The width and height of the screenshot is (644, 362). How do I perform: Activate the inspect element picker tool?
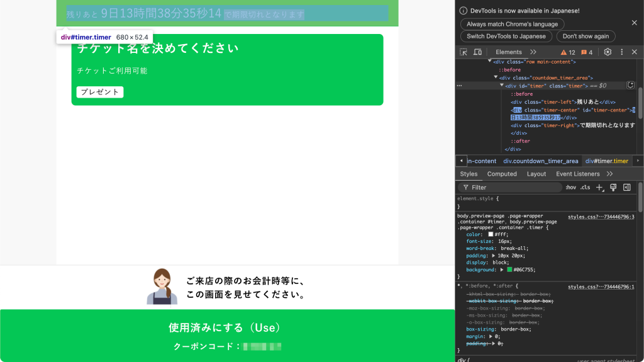(x=464, y=52)
